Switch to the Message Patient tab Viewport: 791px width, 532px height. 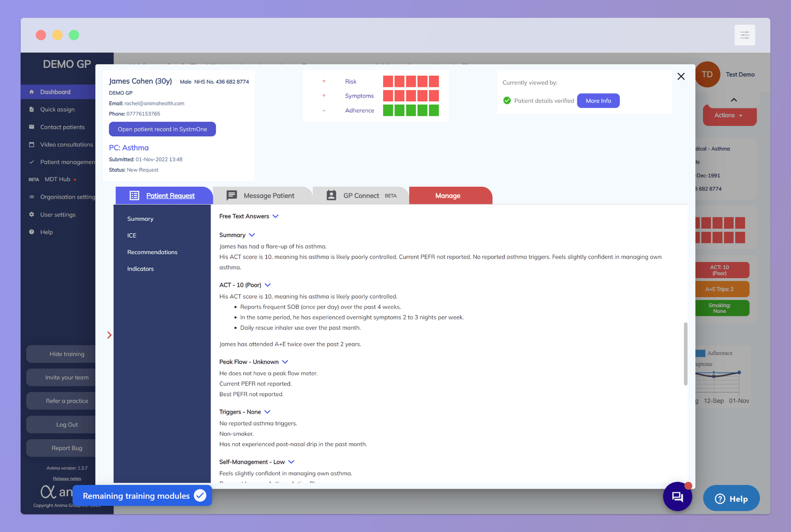coord(268,195)
